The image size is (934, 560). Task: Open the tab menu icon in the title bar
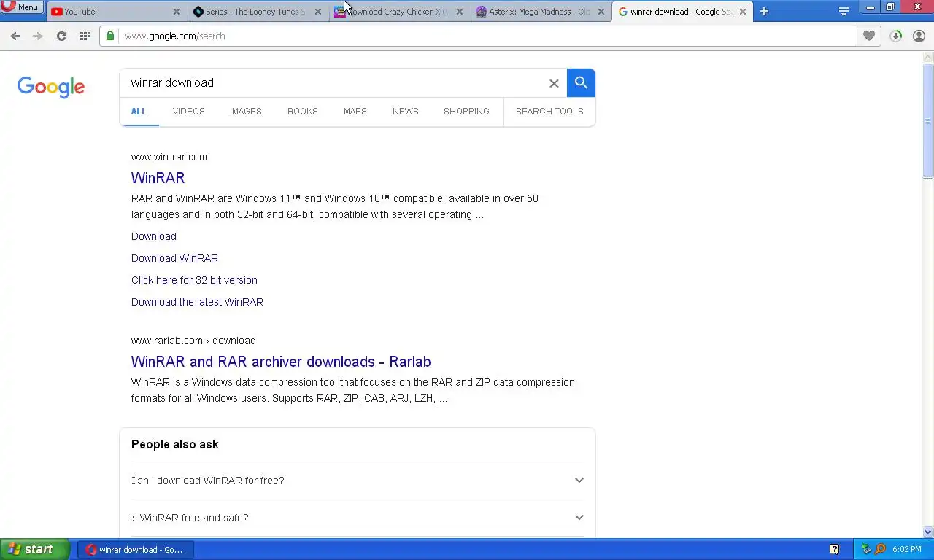pyautogui.click(x=844, y=11)
